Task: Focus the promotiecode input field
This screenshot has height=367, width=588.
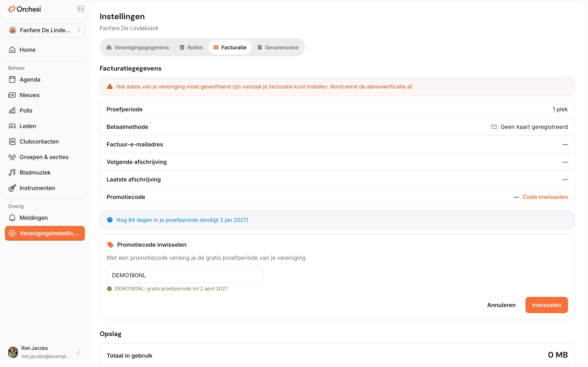Action: tap(185, 275)
